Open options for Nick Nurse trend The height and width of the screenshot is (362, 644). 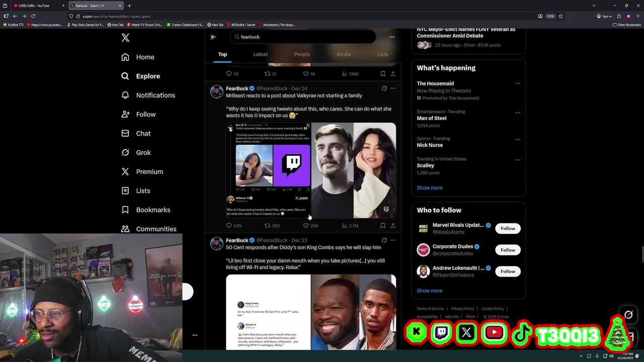518,139
